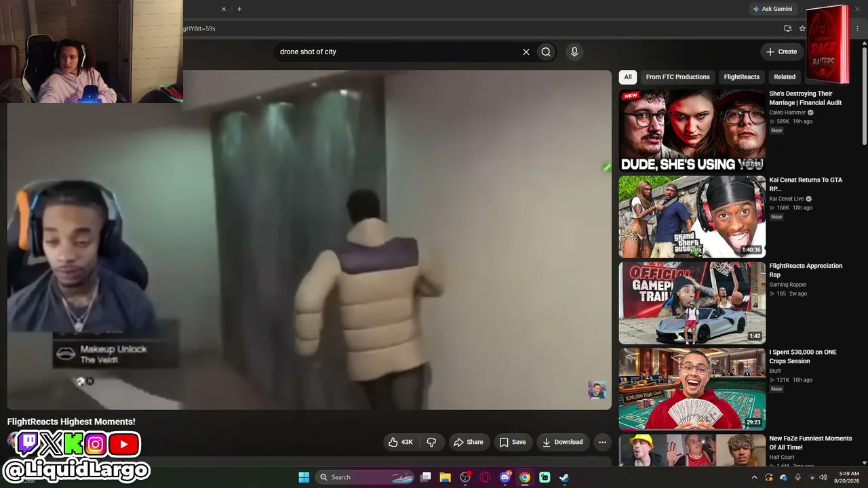Click the '43K' like count
868x488 pixels.
[x=407, y=442]
